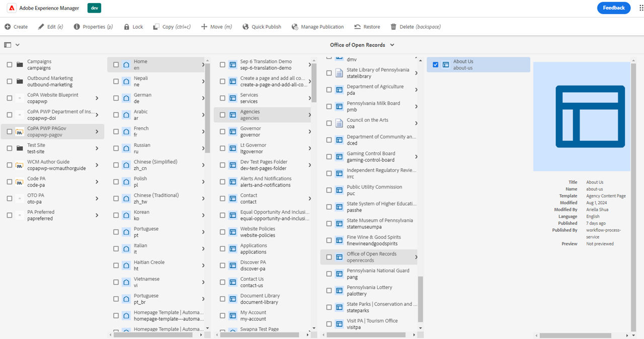644x339 pixels.
Task: Click the Campaigns folder icon
Action: pyautogui.click(x=20, y=65)
